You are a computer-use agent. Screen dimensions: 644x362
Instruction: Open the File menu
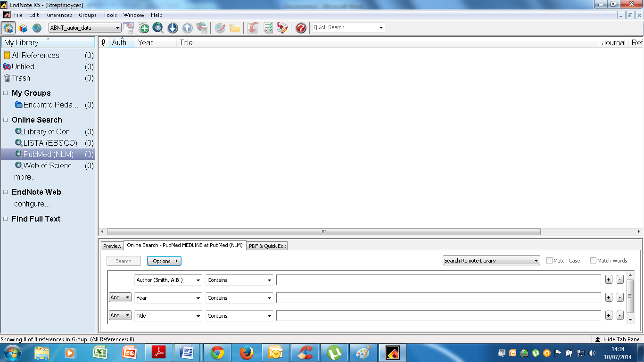(18, 15)
